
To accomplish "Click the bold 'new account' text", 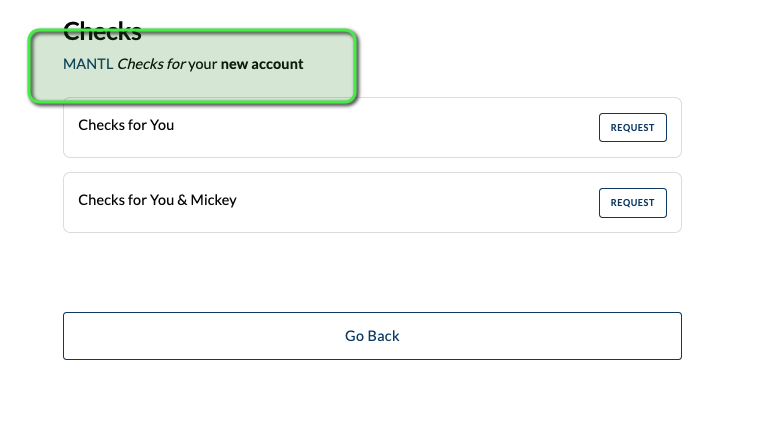I will (262, 65).
